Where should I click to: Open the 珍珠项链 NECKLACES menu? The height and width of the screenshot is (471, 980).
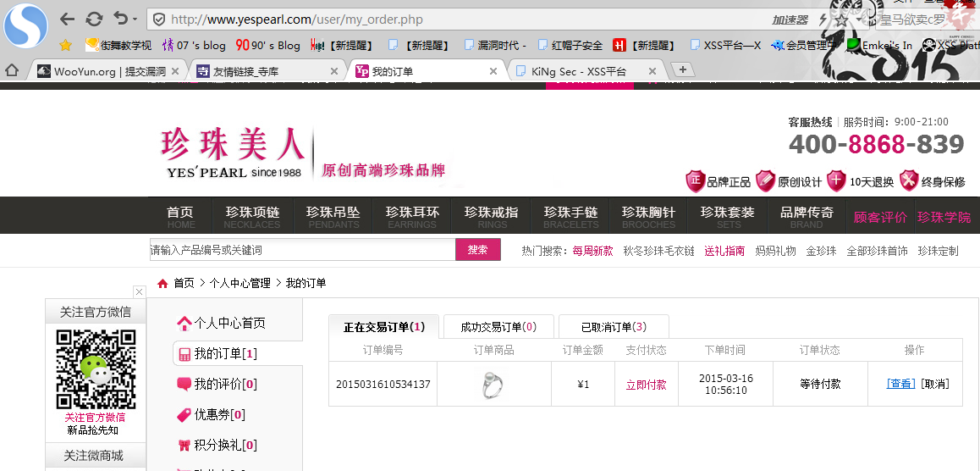[x=252, y=217]
